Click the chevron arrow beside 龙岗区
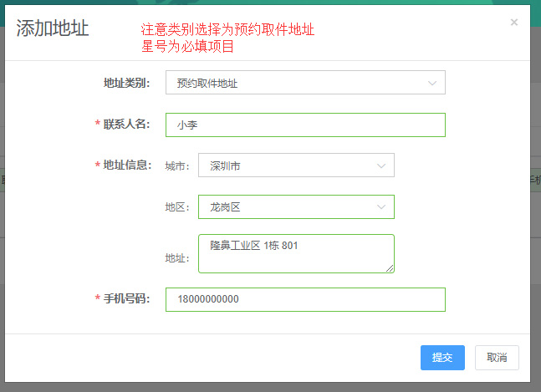 381,206
